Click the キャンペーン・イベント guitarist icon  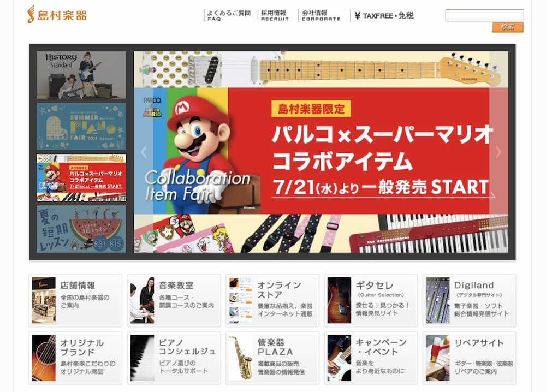point(339,358)
